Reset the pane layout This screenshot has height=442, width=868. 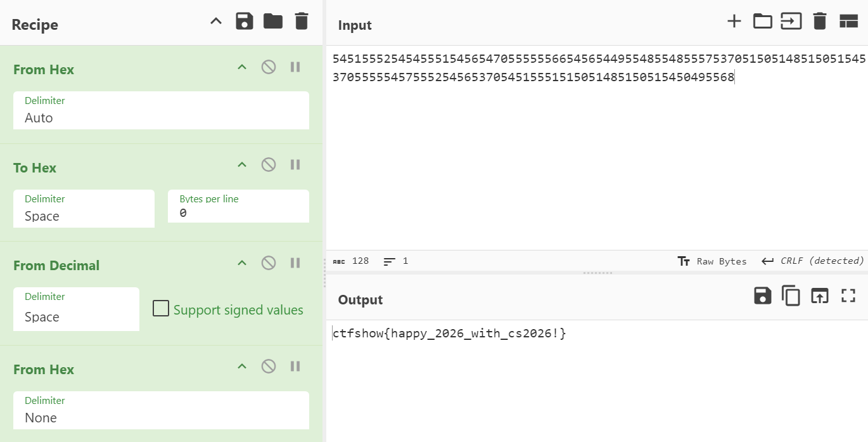(848, 22)
